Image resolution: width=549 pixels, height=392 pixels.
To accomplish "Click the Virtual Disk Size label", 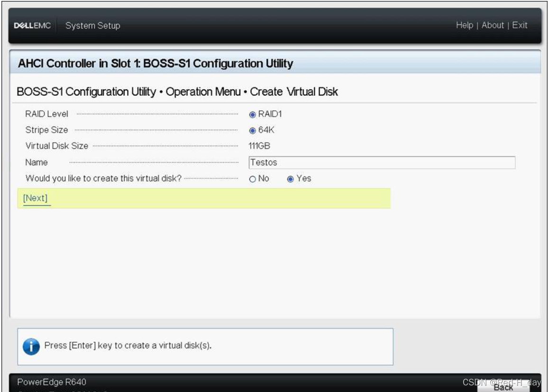I will tap(57, 146).
